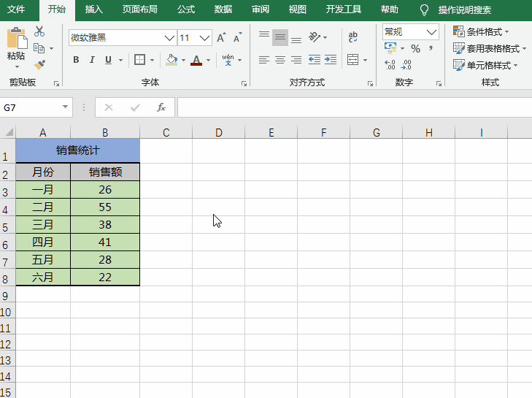This screenshot has width=532, height=398.
Task: Expand the borders dropdown arrow
Action: [x=152, y=60]
